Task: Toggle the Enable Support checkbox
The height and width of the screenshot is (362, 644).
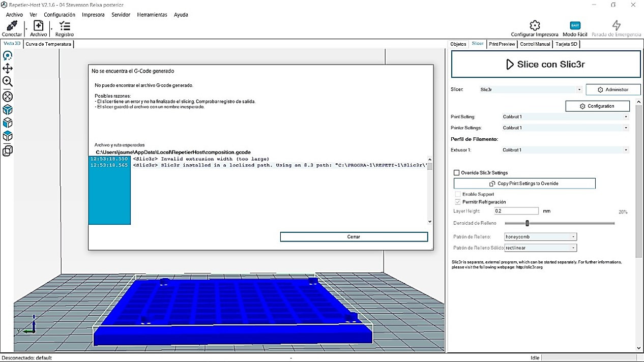Action: pyautogui.click(x=458, y=194)
